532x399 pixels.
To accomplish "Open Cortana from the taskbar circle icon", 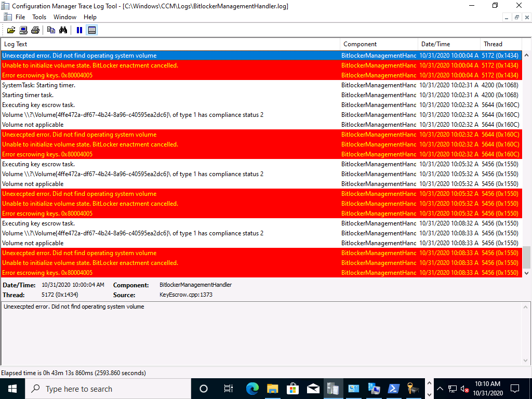I will (204, 389).
